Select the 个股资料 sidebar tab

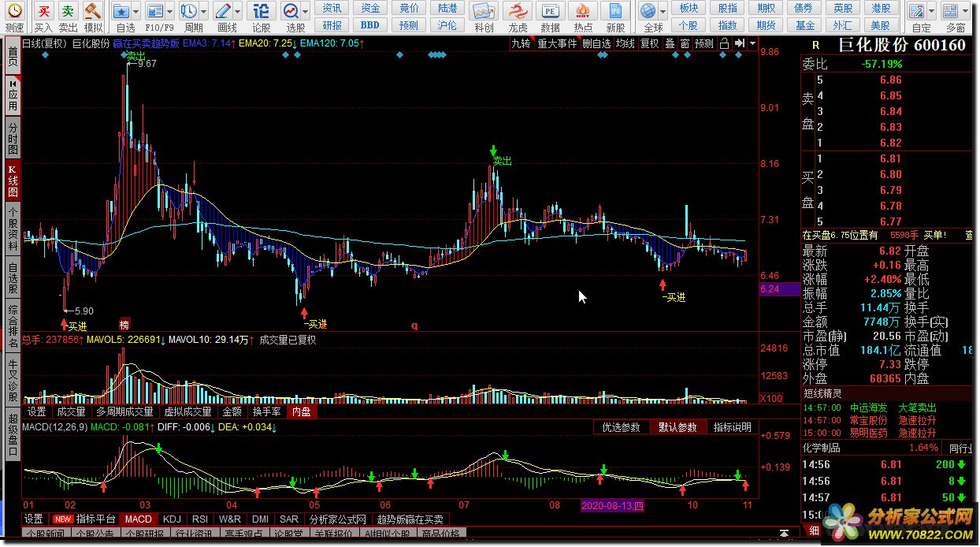tap(13, 229)
